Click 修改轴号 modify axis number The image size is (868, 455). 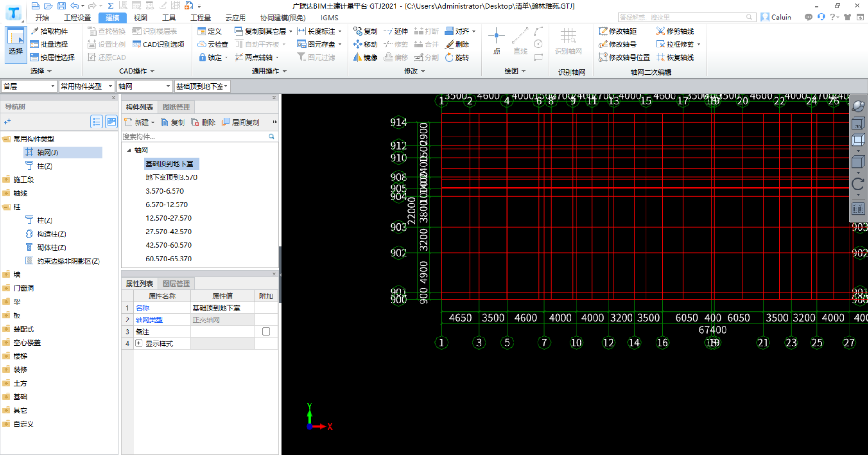click(618, 44)
